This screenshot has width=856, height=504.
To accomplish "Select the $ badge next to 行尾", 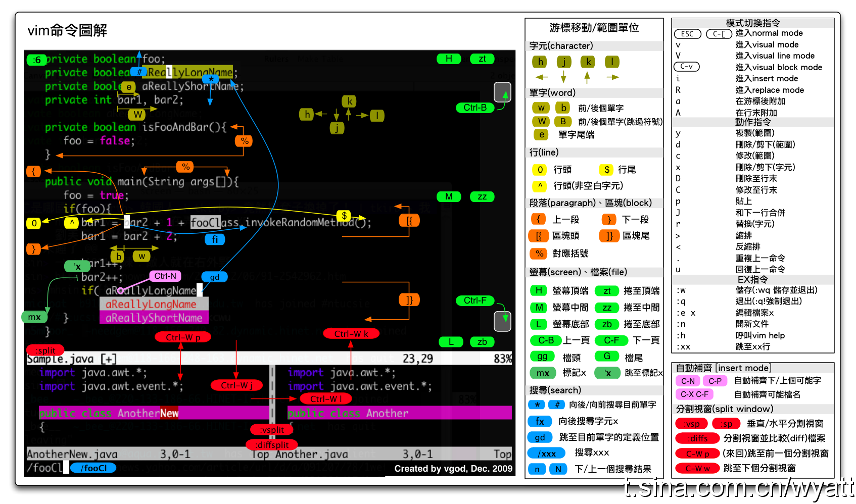I will [x=606, y=170].
